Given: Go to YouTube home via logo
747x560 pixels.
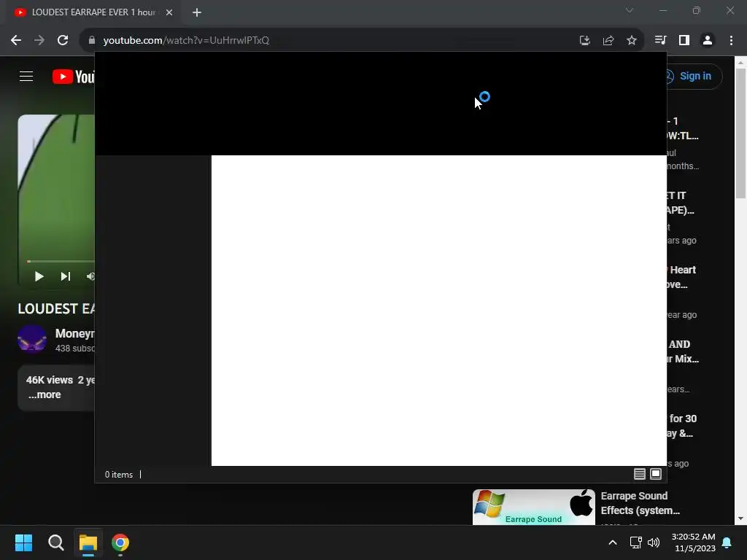Looking at the screenshot, I should point(74,77).
